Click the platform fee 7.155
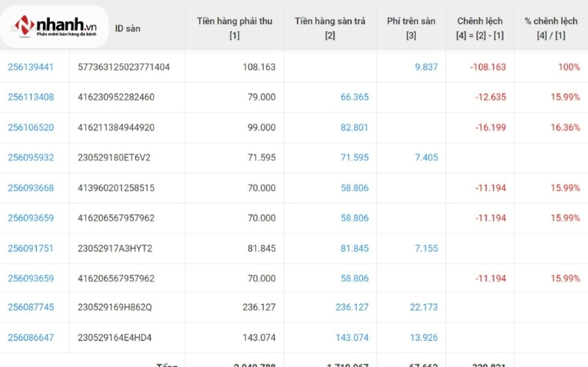 (426, 248)
